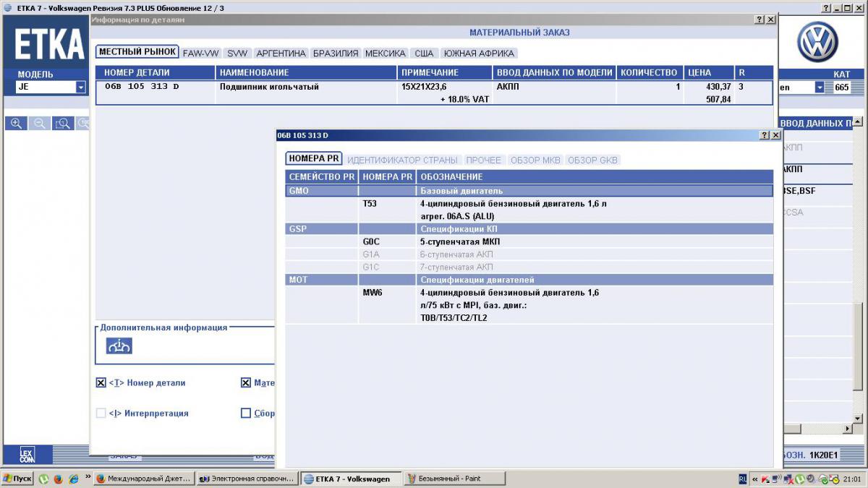The width and height of the screenshot is (868, 488).
Task: Click GSP family row
Action: [x=529, y=228]
